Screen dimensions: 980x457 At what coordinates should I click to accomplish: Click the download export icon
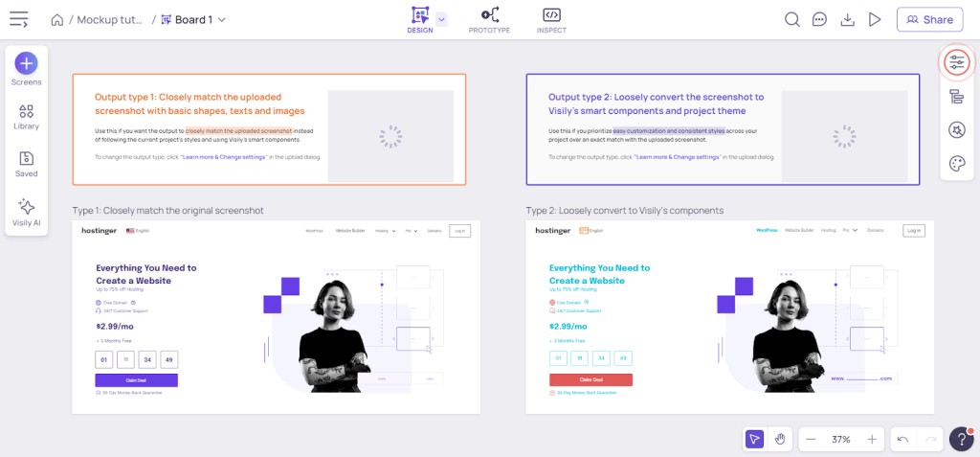[x=847, y=19]
